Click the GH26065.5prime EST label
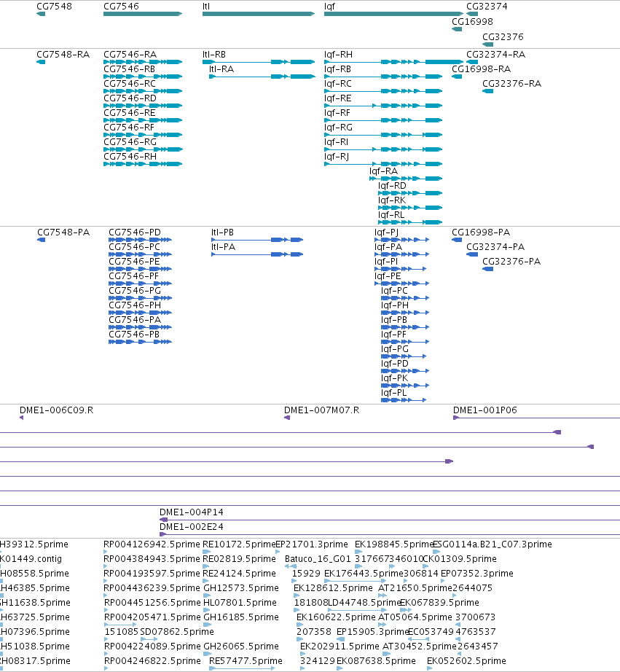The width and height of the screenshot is (620, 672). (x=241, y=646)
